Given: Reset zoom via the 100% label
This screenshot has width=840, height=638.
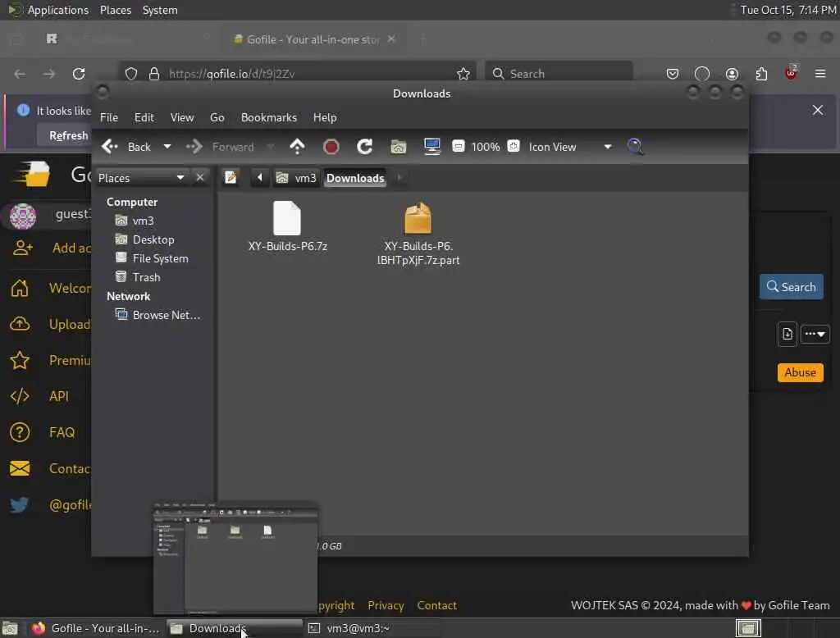Looking at the screenshot, I should (486, 147).
